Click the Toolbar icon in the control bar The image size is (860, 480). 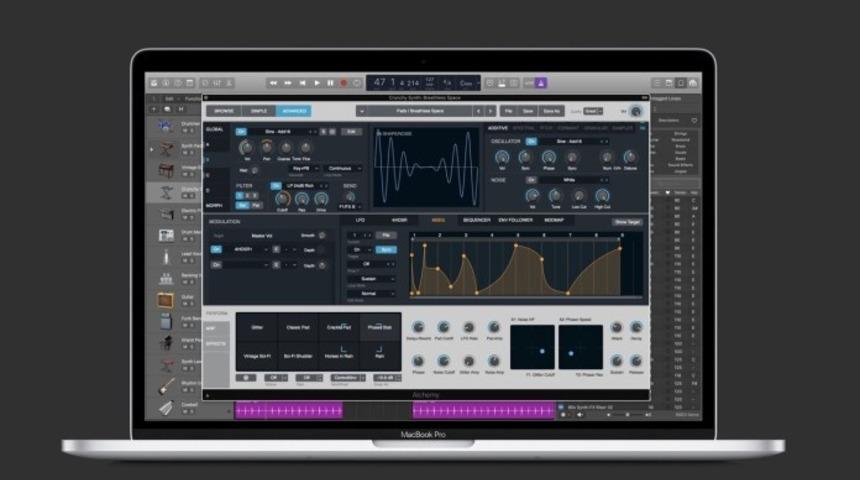click(x=190, y=83)
